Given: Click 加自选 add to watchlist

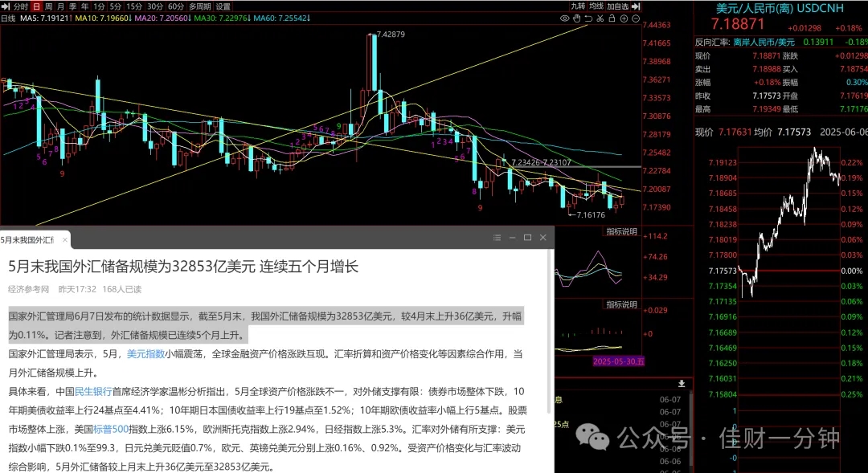Looking at the screenshot, I should 618,6.
